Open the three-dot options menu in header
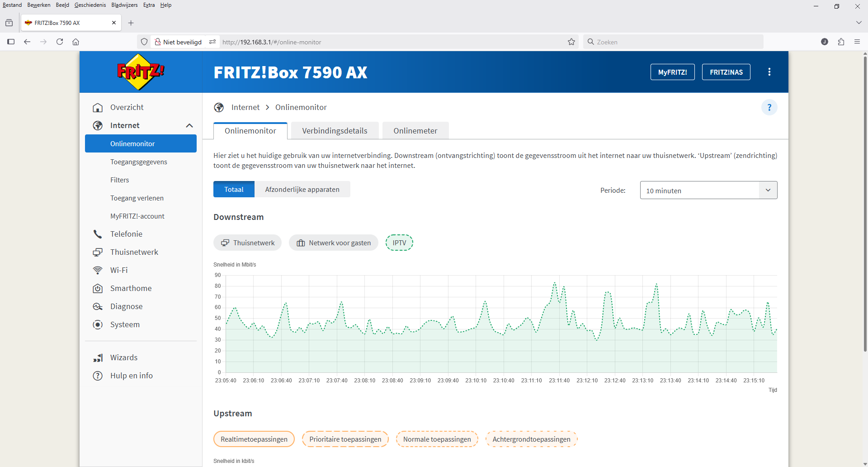The image size is (868, 467). tap(769, 72)
